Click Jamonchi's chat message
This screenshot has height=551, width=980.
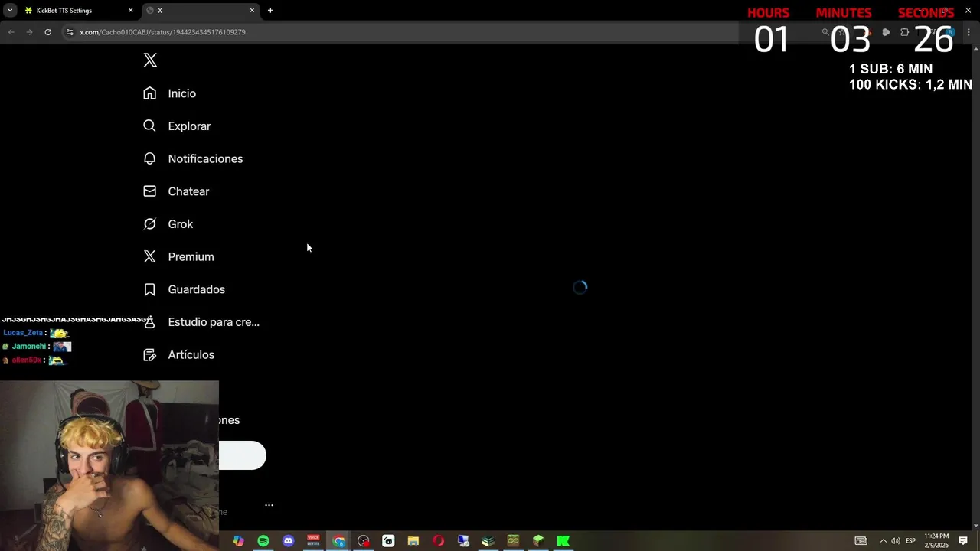click(37, 347)
